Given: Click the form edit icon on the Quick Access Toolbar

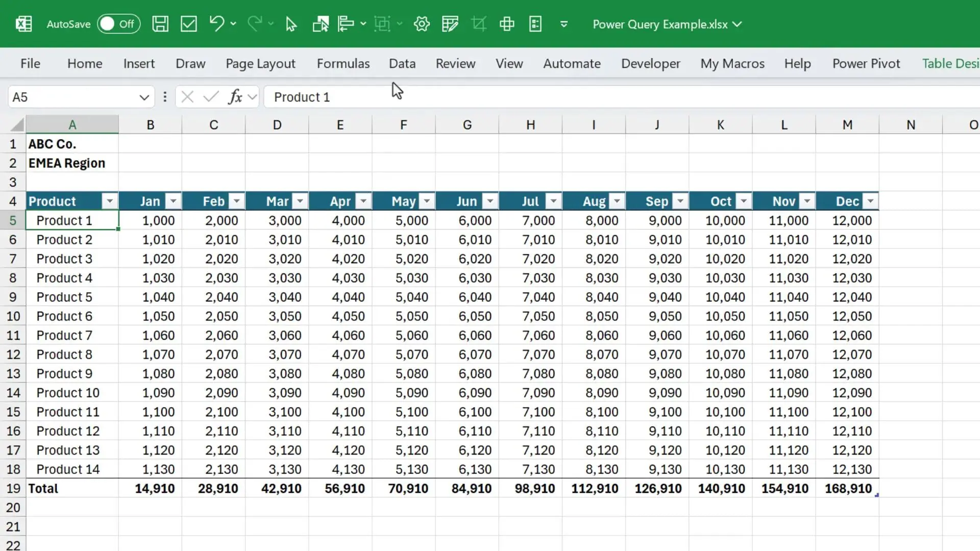Looking at the screenshot, I should coord(450,23).
